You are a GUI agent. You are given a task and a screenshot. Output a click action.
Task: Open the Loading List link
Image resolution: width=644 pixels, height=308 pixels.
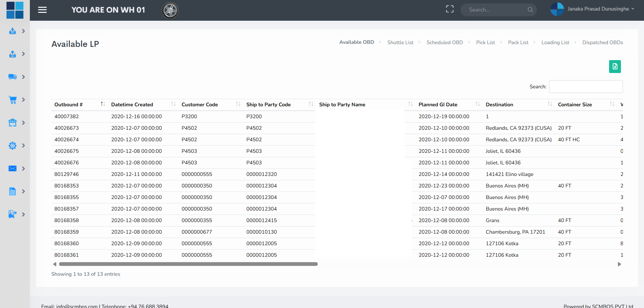(x=555, y=42)
